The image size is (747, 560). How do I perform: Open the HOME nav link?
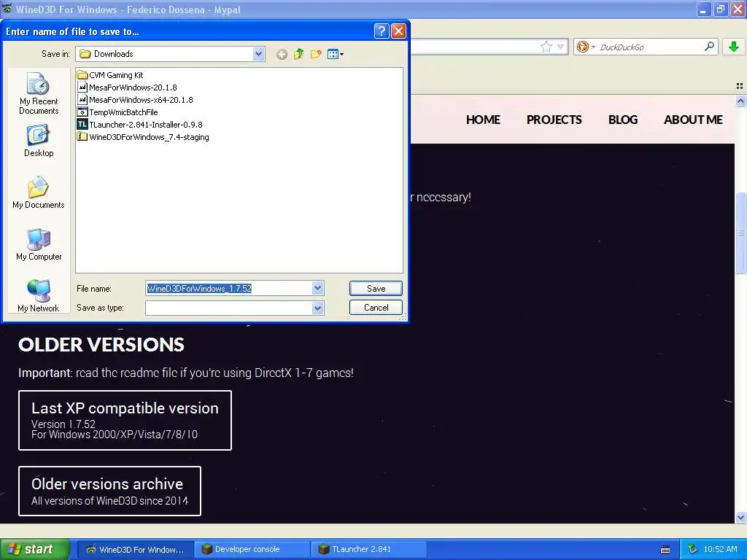[483, 120]
